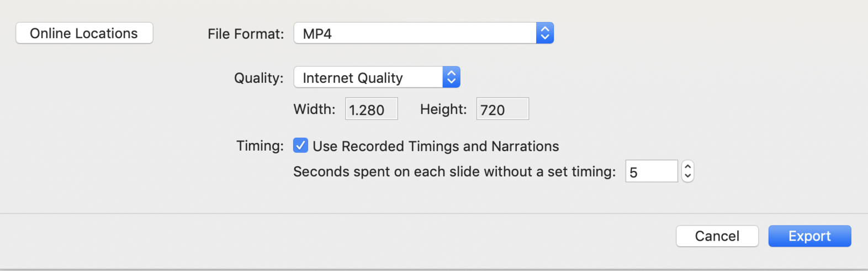Click the File Format label
The image size is (868, 271).
tap(246, 34)
